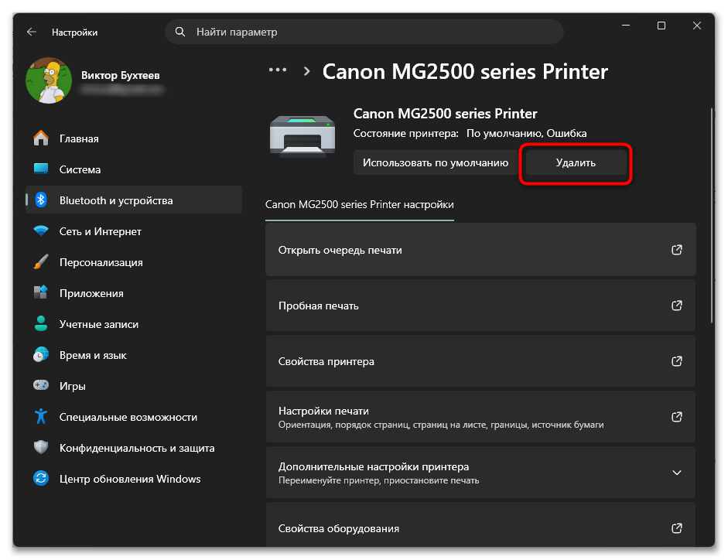This screenshot has width=728, height=560.
Task: Click the Canon printer image icon
Action: pyautogui.click(x=302, y=135)
